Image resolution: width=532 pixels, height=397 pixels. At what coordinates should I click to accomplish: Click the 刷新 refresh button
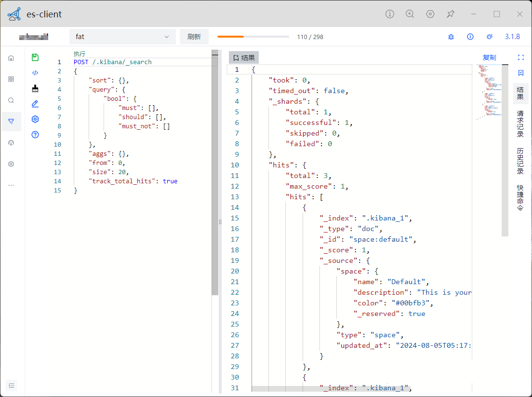tap(194, 37)
